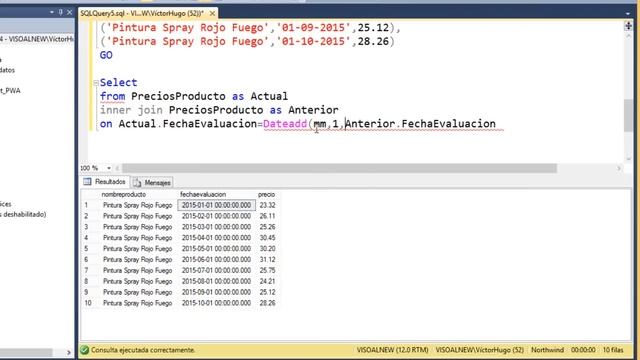640x360 pixels.
Task: Click the editor horizontal scrollbar thumb
Action: point(339,168)
